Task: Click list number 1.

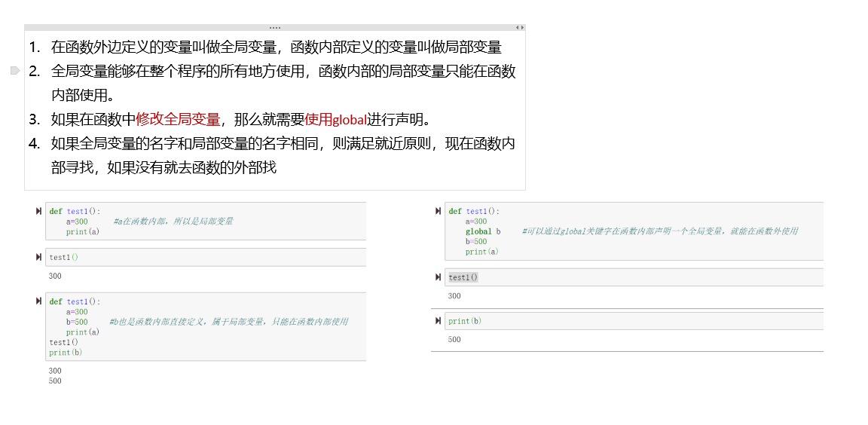Action: tap(35, 47)
